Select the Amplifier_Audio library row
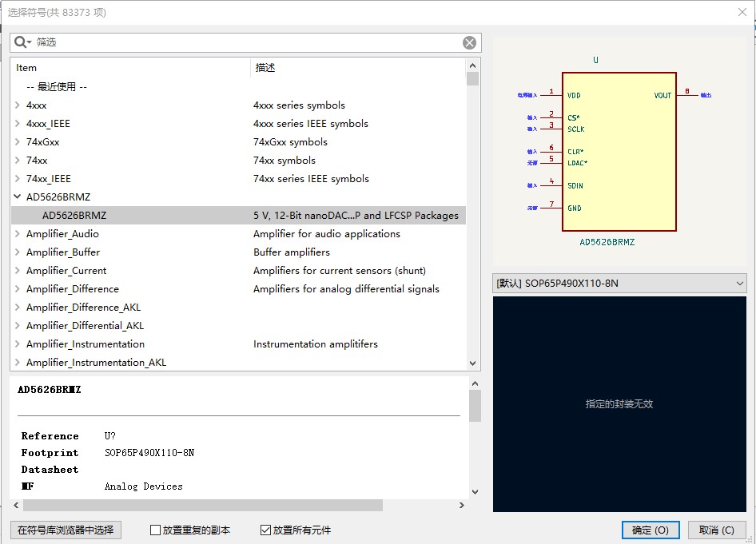756x544 pixels. 239,234
